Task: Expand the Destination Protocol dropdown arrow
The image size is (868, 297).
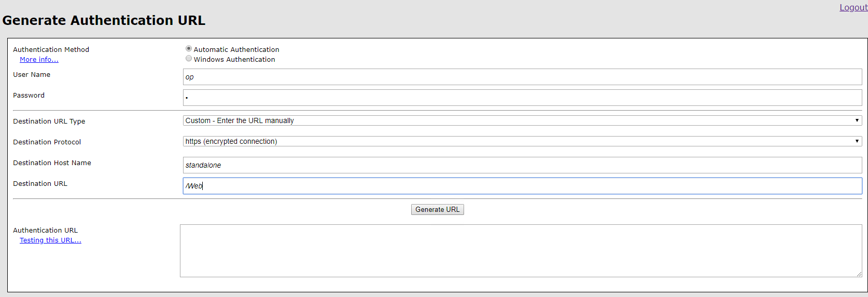Action: tap(857, 141)
